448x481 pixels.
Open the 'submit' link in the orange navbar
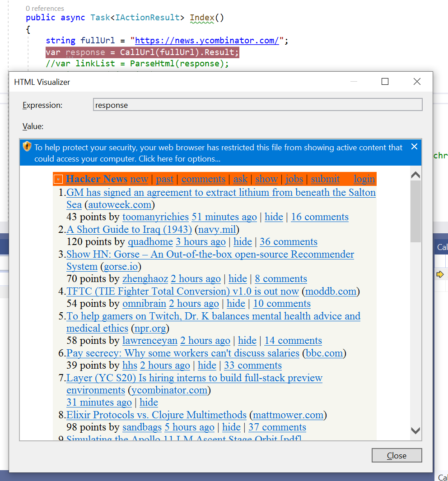[x=325, y=179]
